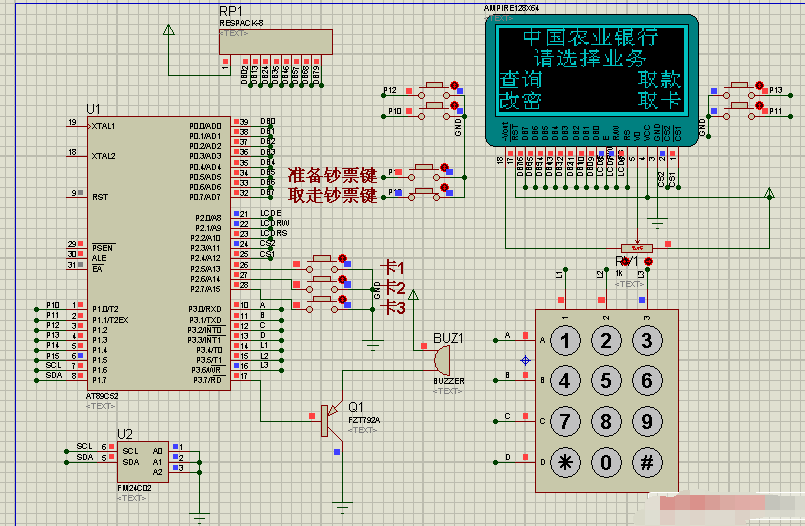The height and width of the screenshot is (526, 805).
Task: Click the 中国农业银行 title on the LCD
Action: [x=590, y=37]
